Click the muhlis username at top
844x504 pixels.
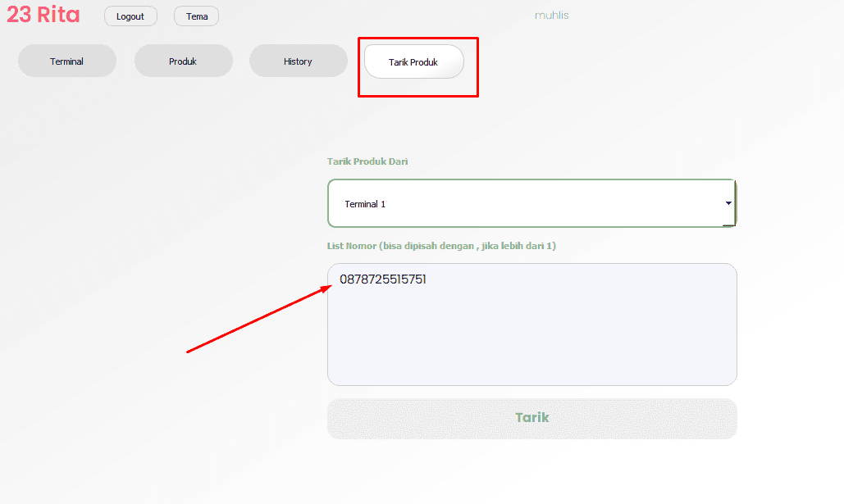point(551,16)
